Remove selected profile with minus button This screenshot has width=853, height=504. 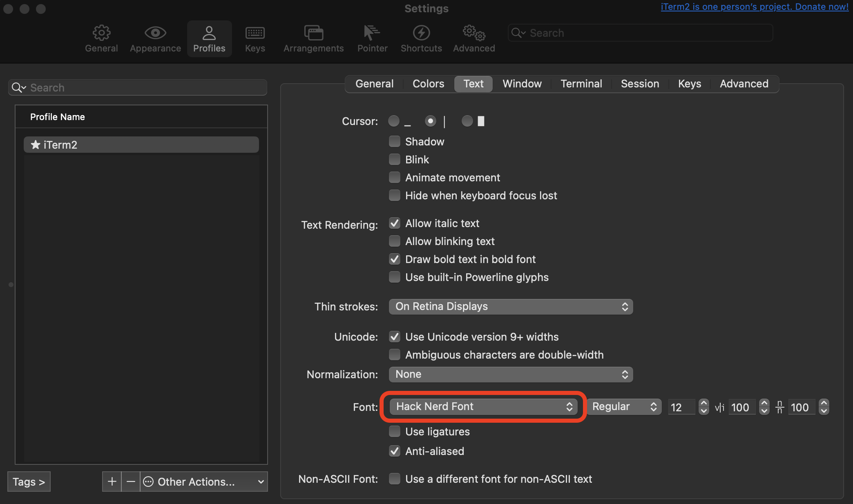point(131,482)
